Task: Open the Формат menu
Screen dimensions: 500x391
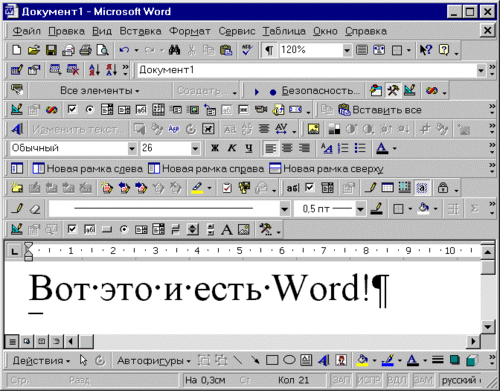Action: [190, 31]
